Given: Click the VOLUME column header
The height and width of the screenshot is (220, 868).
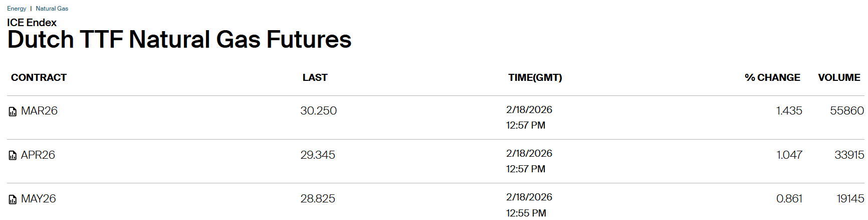Looking at the screenshot, I should [x=839, y=78].
